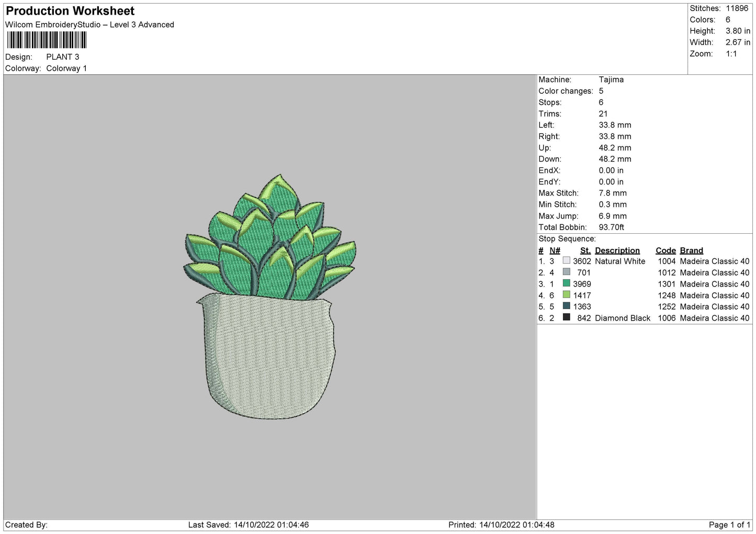Click the 'St.' column header

585,251
